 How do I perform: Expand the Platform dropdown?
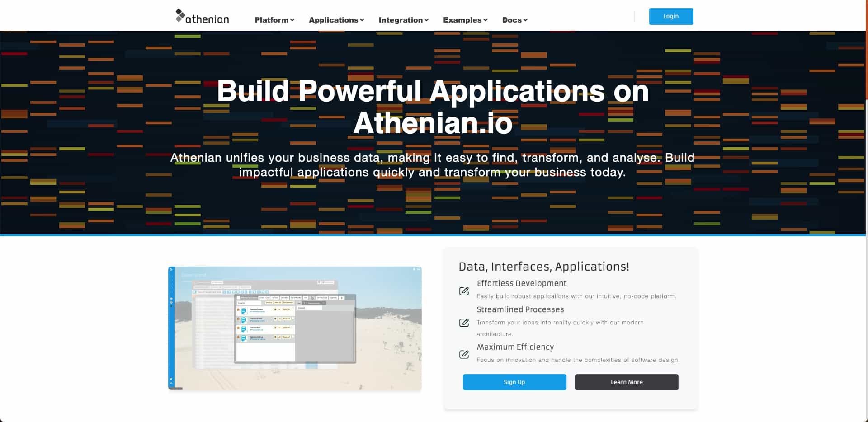[274, 20]
